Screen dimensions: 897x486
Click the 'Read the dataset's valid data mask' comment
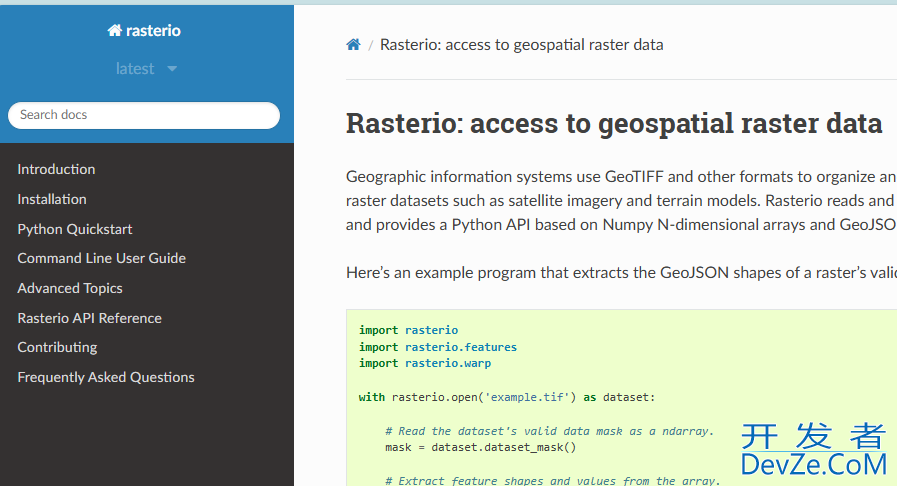click(550, 431)
